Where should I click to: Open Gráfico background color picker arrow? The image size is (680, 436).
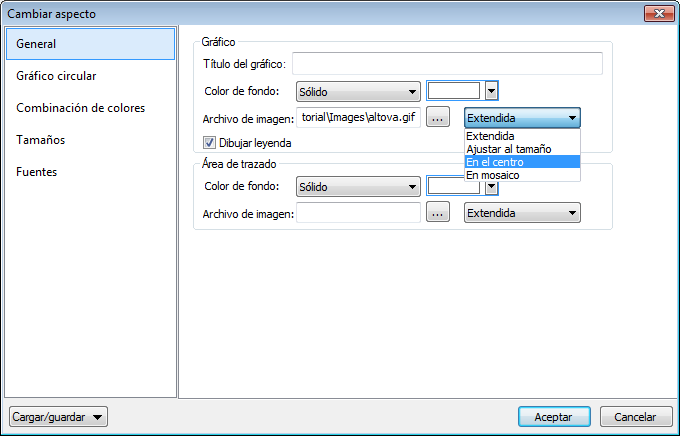click(491, 91)
